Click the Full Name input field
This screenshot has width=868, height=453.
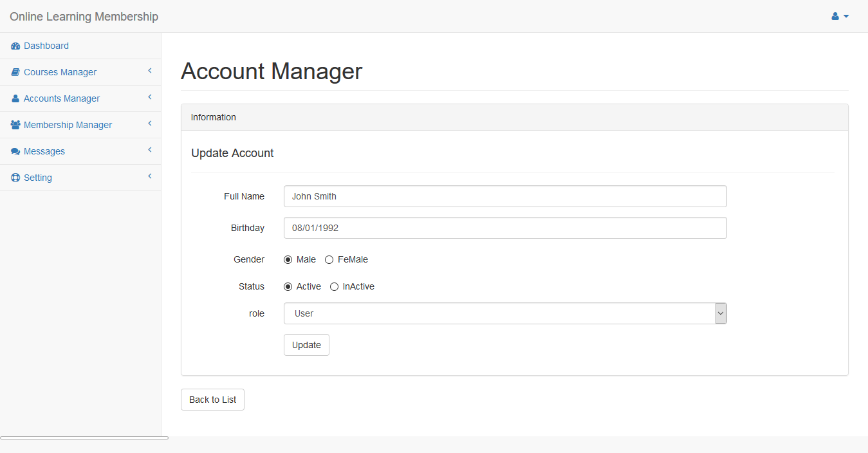point(504,196)
